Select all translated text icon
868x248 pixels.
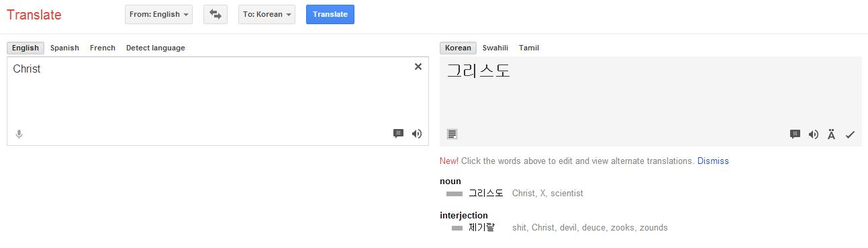point(452,134)
